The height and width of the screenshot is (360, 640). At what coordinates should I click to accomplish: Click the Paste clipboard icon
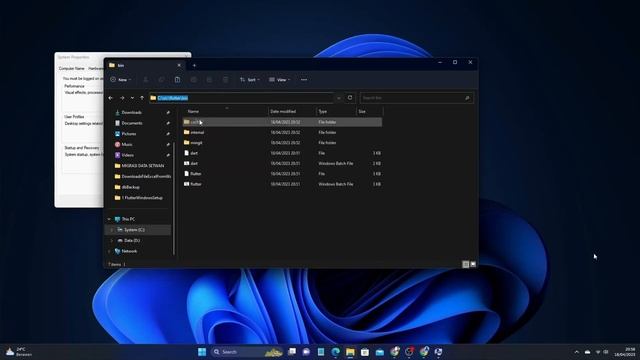coord(178,80)
